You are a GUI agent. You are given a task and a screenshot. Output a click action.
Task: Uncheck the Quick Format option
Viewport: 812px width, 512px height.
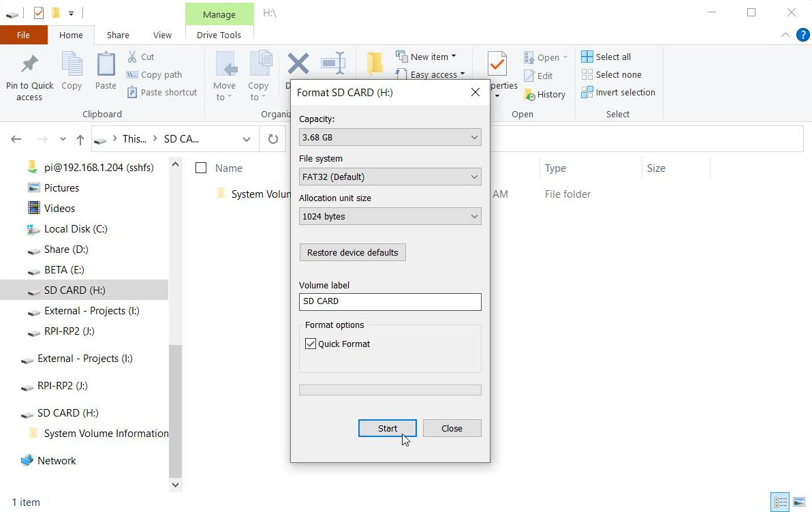pos(311,344)
